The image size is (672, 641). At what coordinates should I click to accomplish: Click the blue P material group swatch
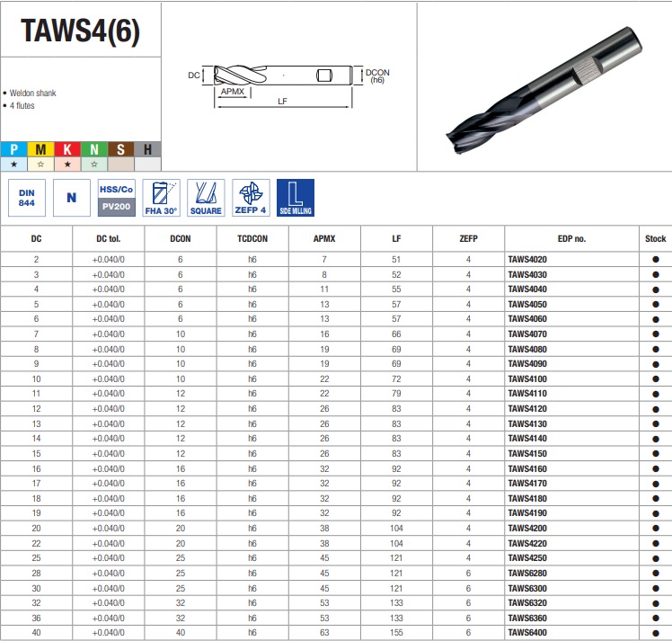[13, 149]
